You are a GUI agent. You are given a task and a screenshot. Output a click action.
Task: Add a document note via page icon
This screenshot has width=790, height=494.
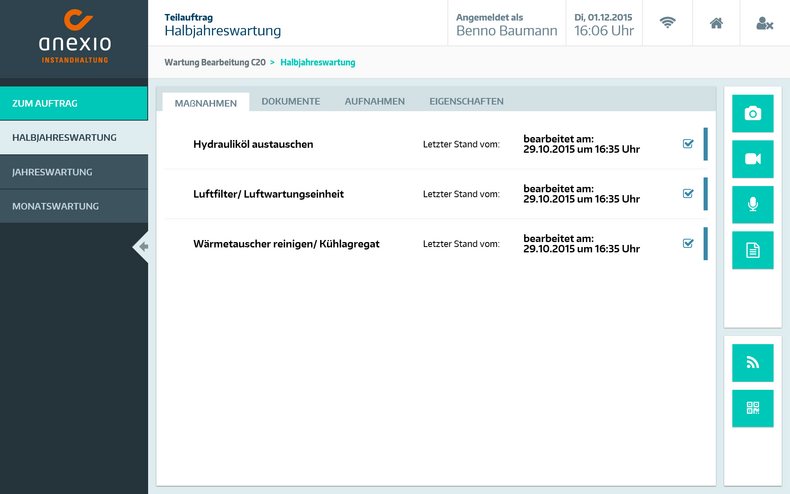[x=752, y=250]
